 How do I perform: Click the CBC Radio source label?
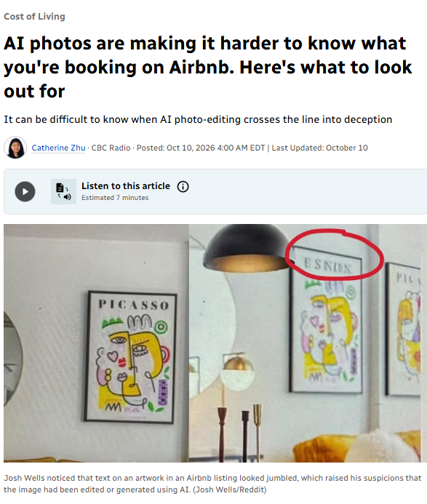tap(111, 148)
